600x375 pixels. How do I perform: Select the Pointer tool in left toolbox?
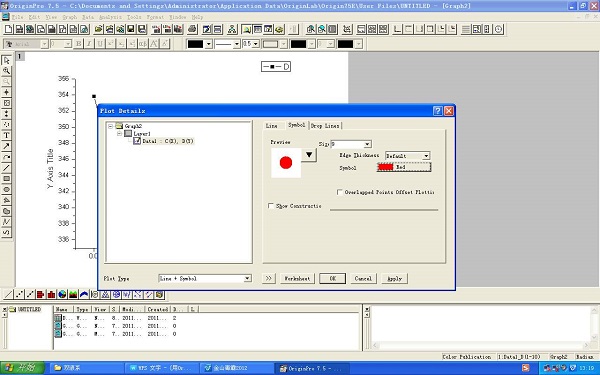(6, 60)
